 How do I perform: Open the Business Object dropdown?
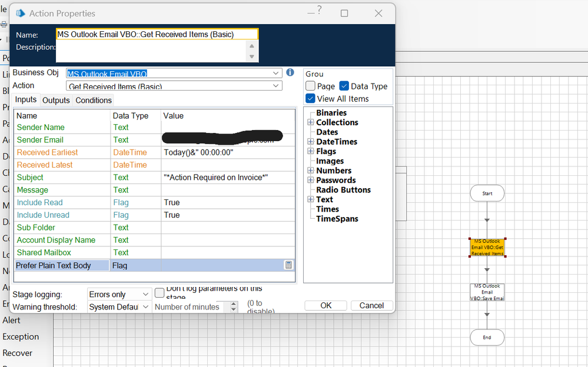(x=275, y=73)
